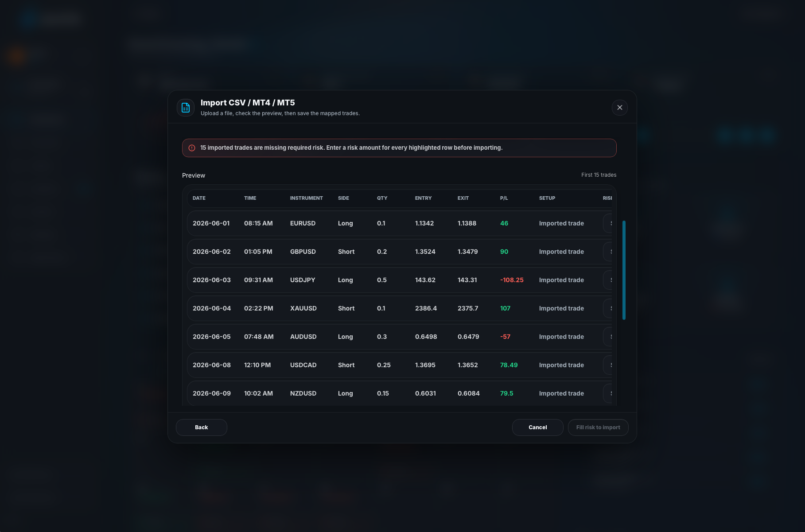Screen dimensions: 805x532
Task: Click the CSV file icon in dialog header
Action: 186,108
